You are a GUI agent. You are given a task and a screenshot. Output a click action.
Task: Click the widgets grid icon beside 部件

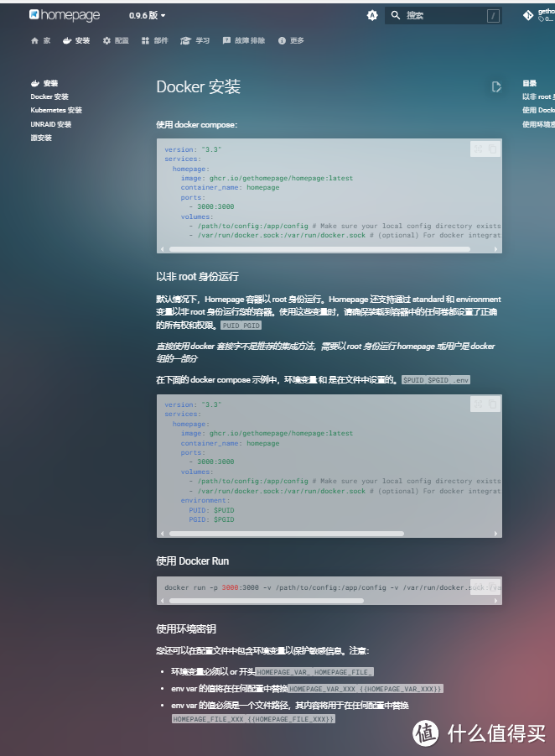[146, 40]
